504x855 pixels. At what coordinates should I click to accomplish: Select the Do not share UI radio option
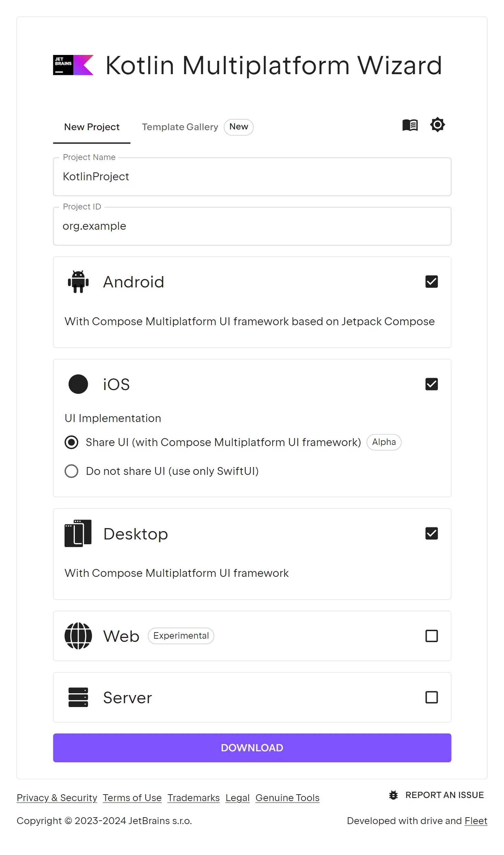[x=71, y=471]
